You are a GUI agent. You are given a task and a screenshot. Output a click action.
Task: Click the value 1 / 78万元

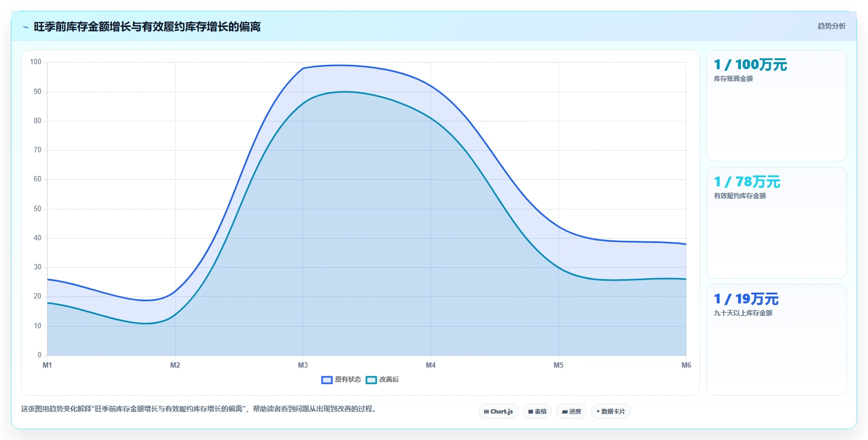[x=747, y=182]
